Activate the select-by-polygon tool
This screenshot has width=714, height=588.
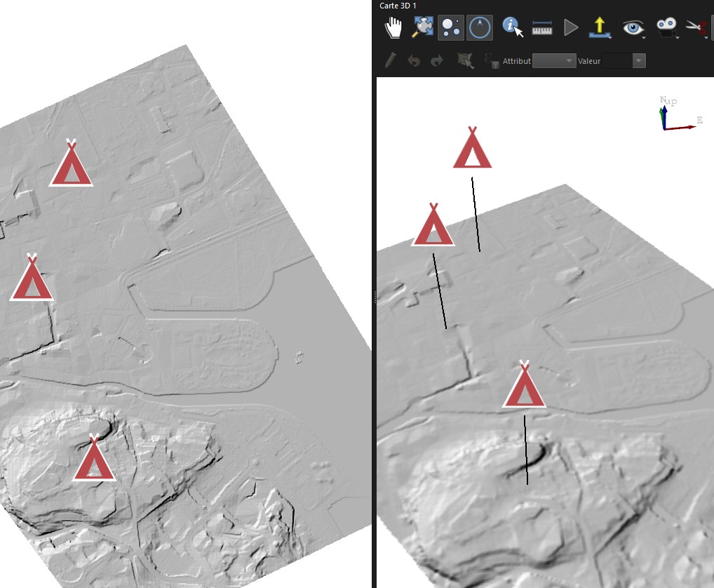pos(466,60)
